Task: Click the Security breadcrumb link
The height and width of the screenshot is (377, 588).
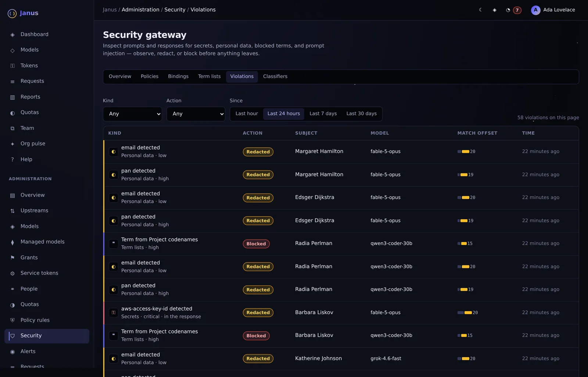Action: pyautogui.click(x=175, y=10)
